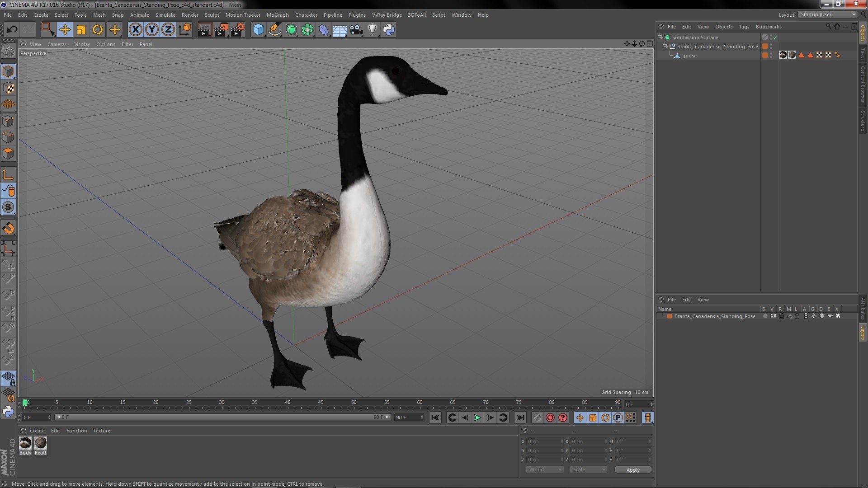Toggle the Z axis lock
The height and width of the screenshot is (488, 868).
[x=168, y=30]
